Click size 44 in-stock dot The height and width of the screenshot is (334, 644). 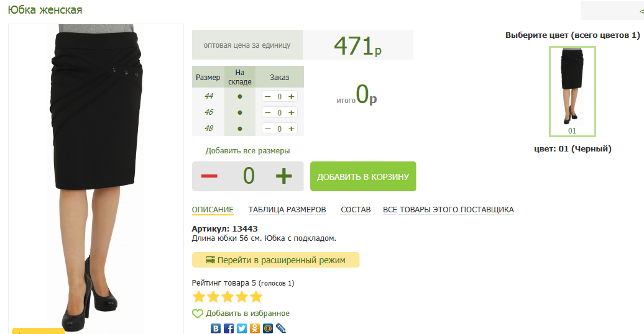click(x=240, y=96)
